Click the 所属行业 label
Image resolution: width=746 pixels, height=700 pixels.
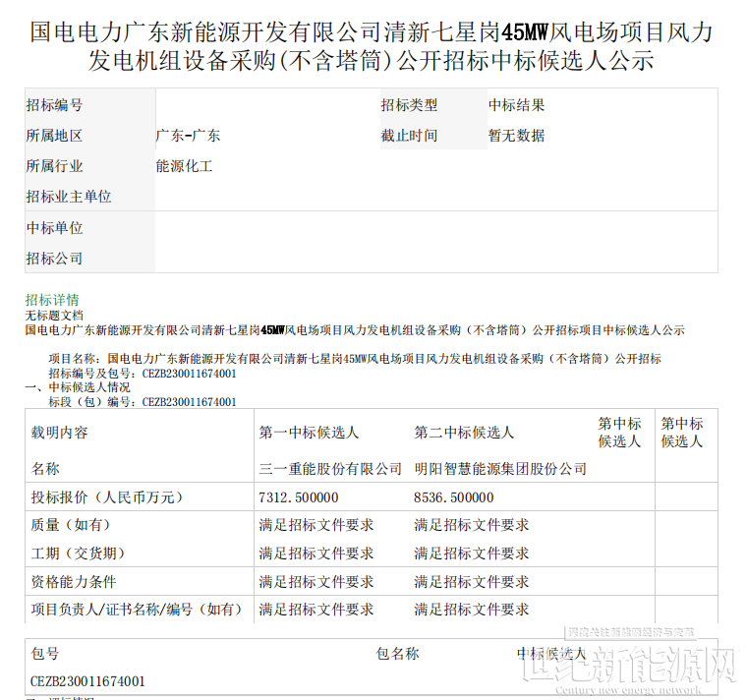click(x=54, y=166)
